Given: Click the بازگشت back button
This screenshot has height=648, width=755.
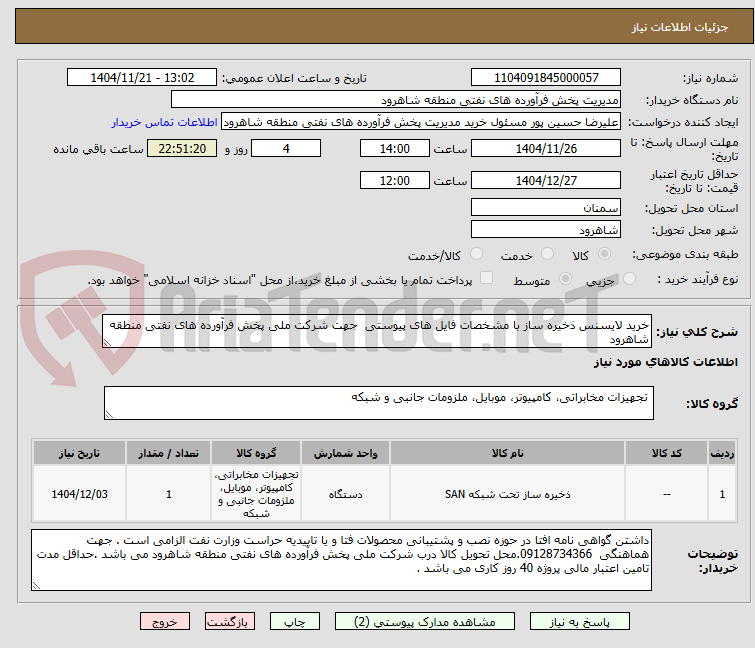Looking at the screenshot, I should [x=229, y=622].
